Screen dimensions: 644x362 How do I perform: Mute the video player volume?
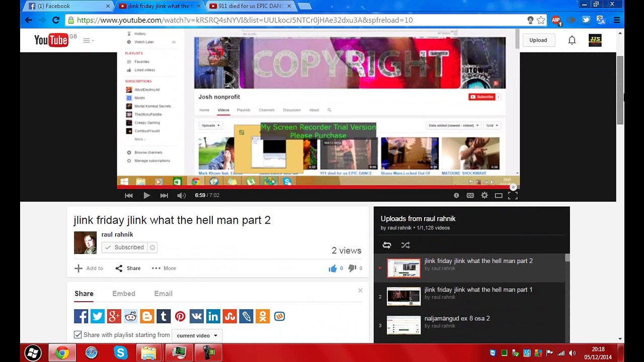coord(182,196)
